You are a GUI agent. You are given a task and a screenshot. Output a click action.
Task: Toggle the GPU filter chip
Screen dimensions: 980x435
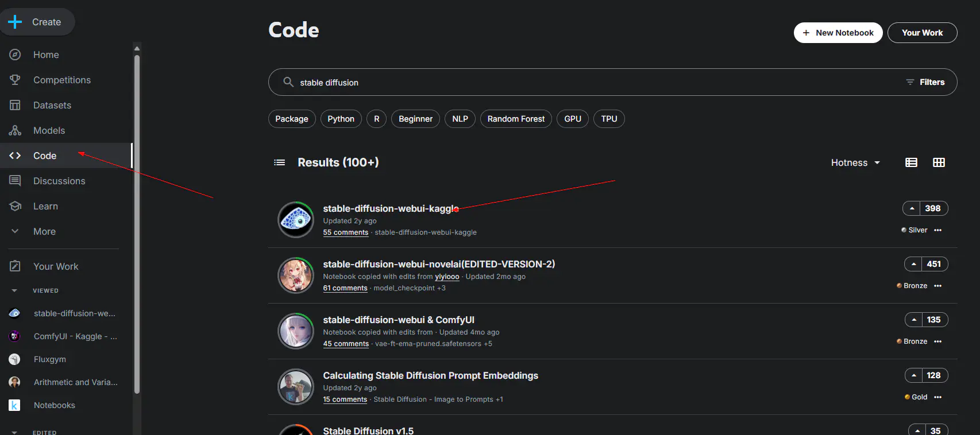pyautogui.click(x=573, y=119)
